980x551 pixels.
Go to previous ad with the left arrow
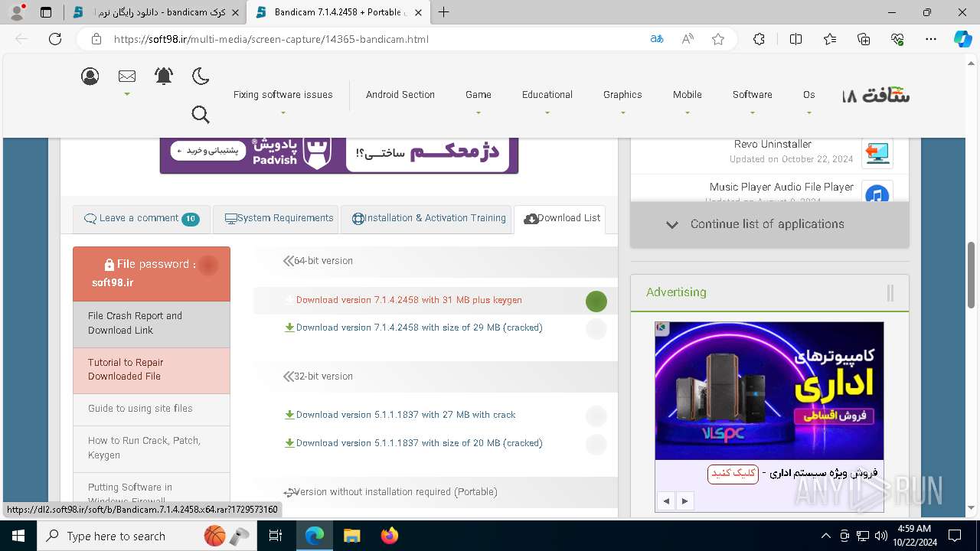[x=666, y=501]
